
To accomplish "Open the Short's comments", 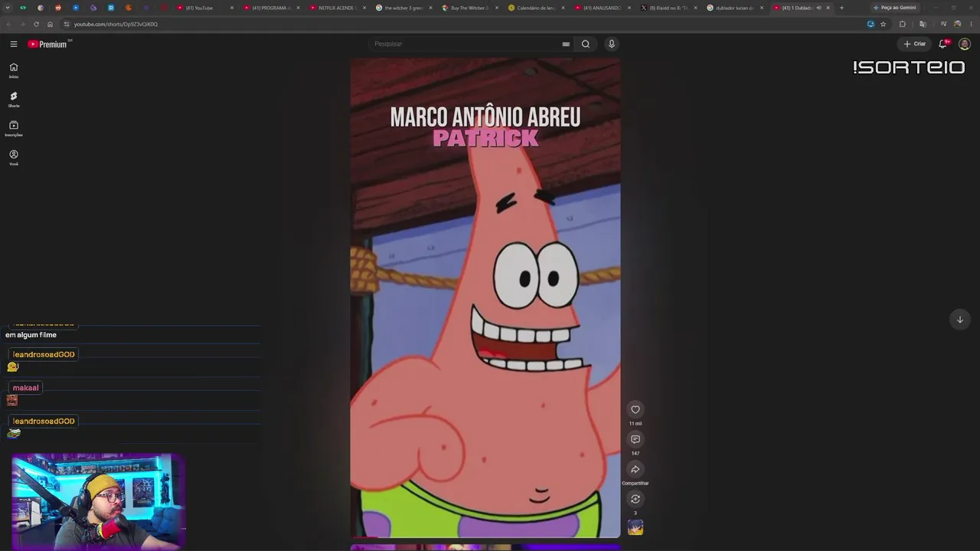I will tap(635, 439).
